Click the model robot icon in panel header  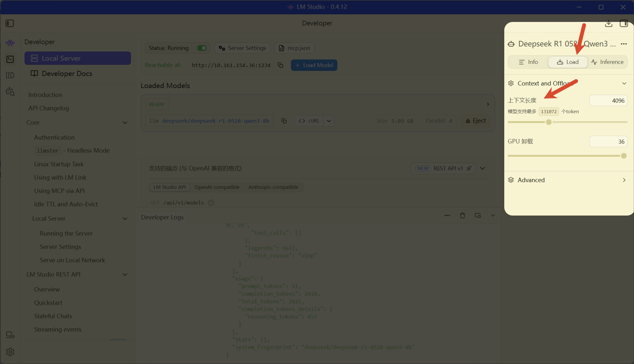511,44
